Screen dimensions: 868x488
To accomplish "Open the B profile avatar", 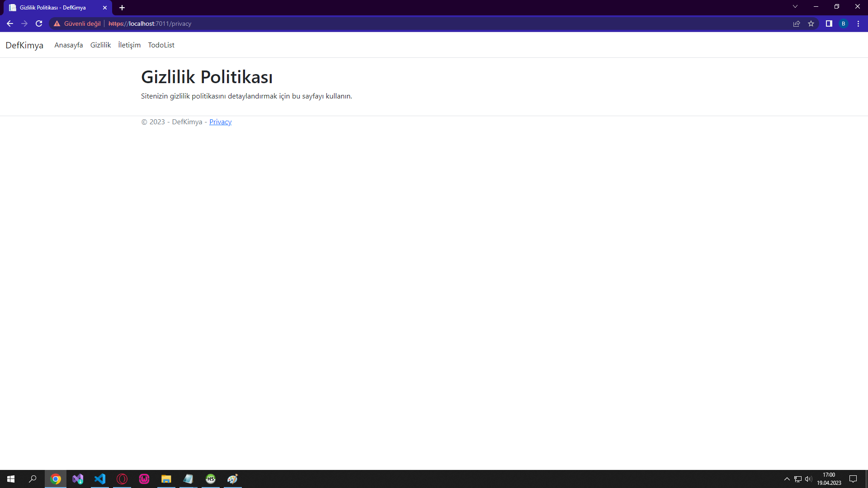I will (x=844, y=23).
